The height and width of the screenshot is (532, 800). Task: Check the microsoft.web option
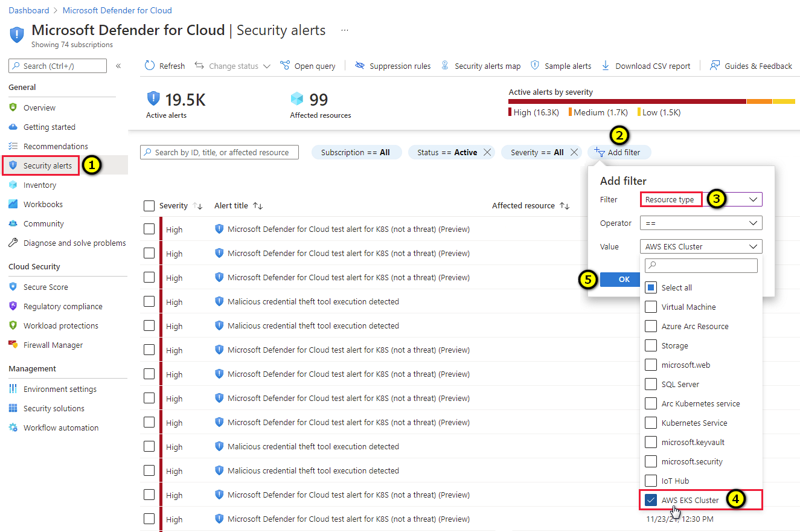pyautogui.click(x=651, y=365)
